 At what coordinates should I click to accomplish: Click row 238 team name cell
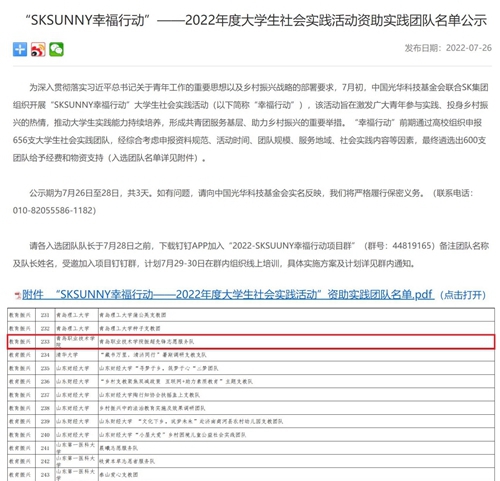(x=296, y=408)
